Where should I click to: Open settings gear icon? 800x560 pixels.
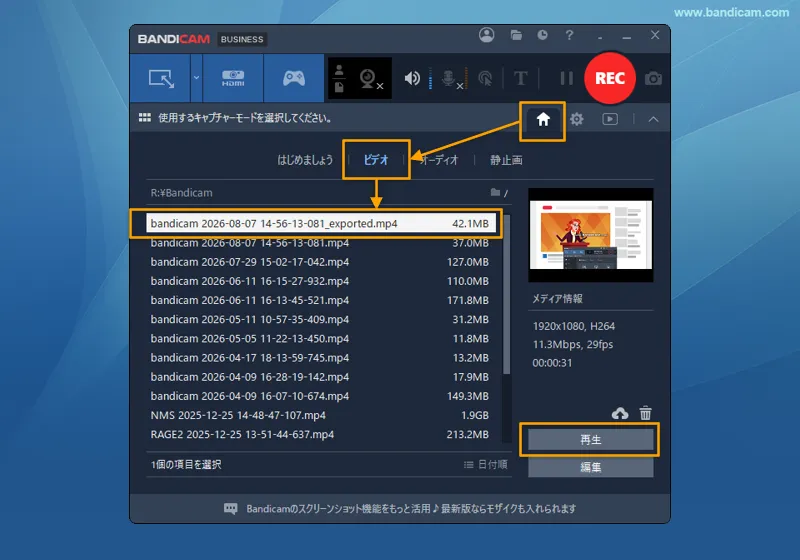(577, 119)
